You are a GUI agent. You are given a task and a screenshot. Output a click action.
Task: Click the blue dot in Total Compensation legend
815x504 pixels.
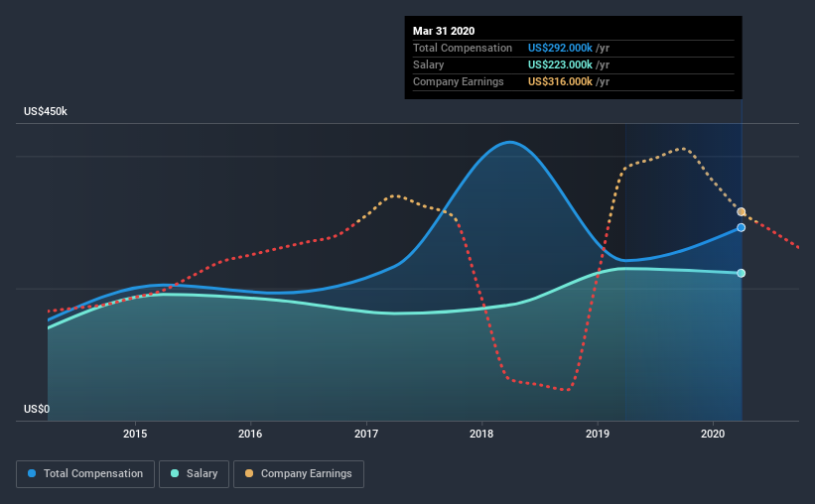pos(32,473)
